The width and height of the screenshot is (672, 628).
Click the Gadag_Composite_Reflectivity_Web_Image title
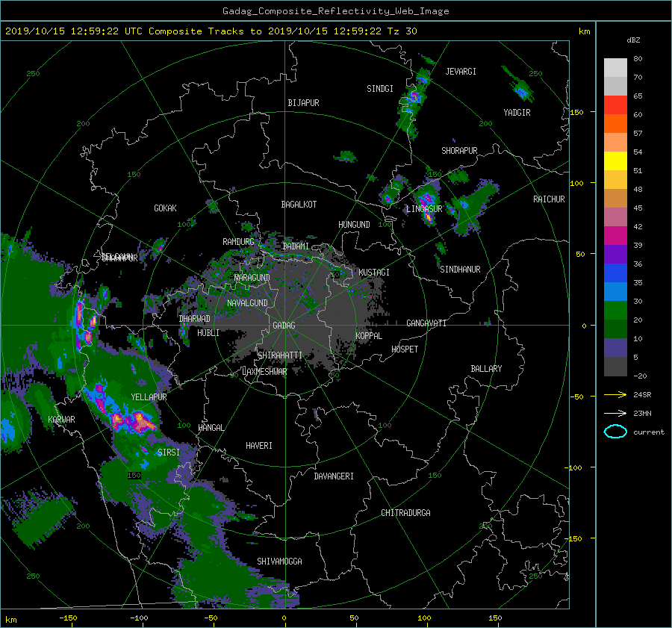(x=335, y=11)
